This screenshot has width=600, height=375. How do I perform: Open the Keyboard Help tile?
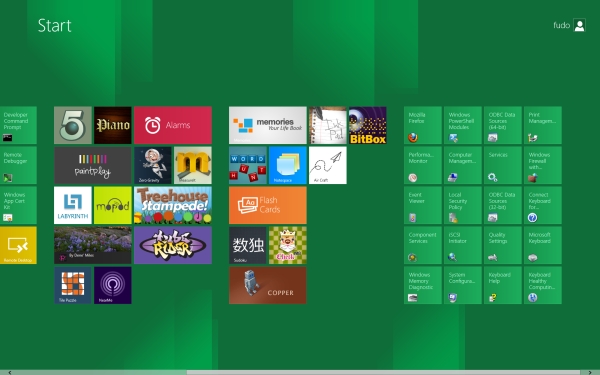[503, 285]
